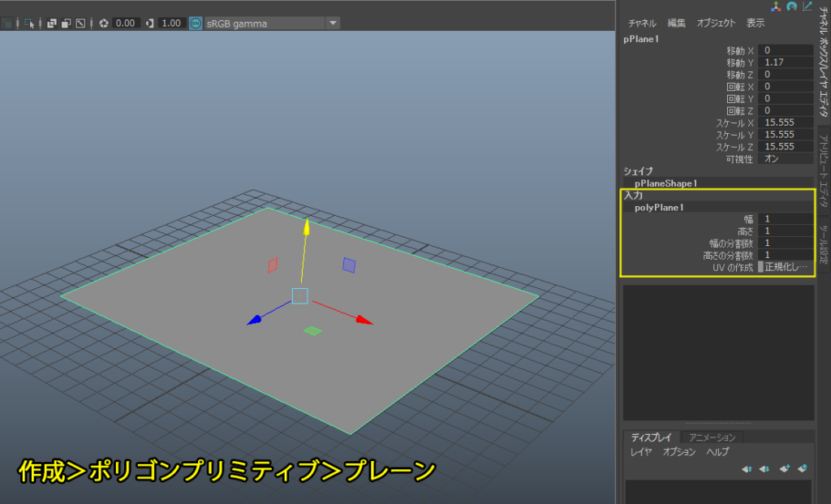Open the sRGB gamma view transform dropdown
The image size is (831, 504).
point(333,24)
